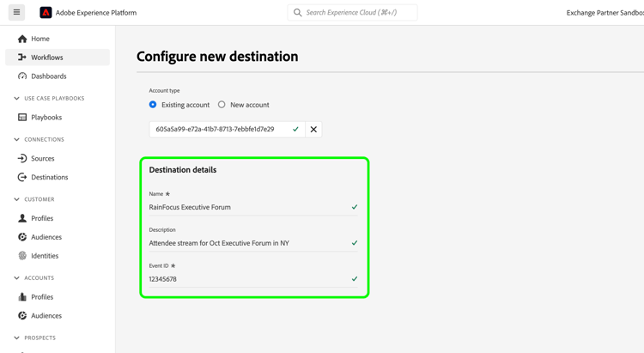Click the Home icon in sidebar
The height and width of the screenshot is (353, 644).
tap(22, 39)
